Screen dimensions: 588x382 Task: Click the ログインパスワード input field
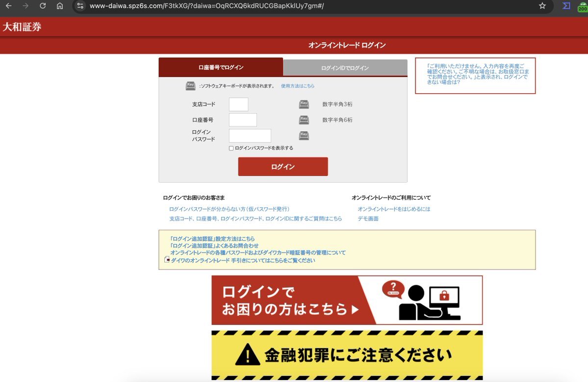point(250,136)
